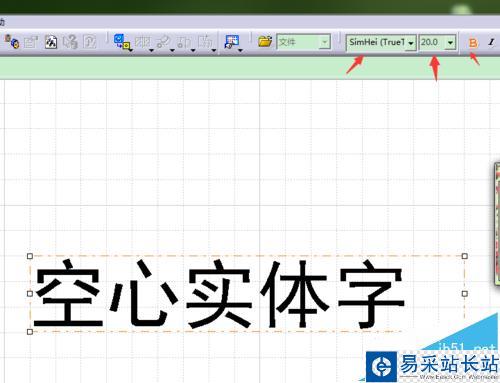
Task: Expand the arrow under the blue grid icon
Action: point(241,50)
